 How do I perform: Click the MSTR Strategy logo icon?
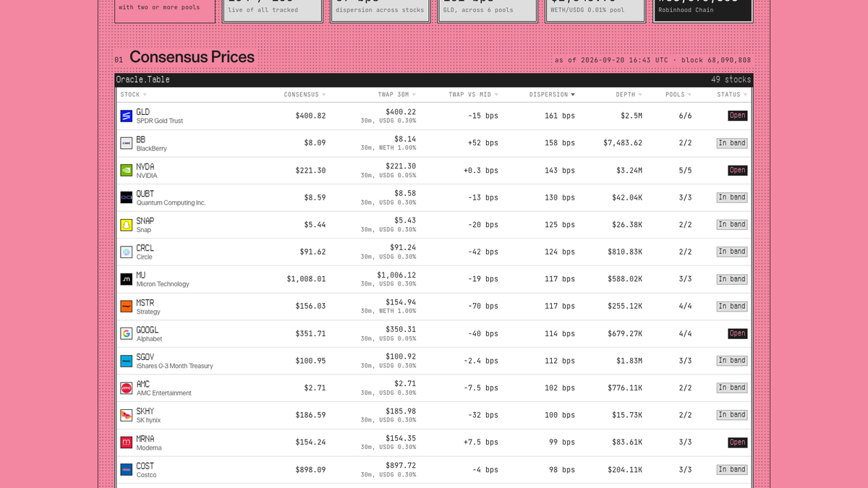(127, 307)
